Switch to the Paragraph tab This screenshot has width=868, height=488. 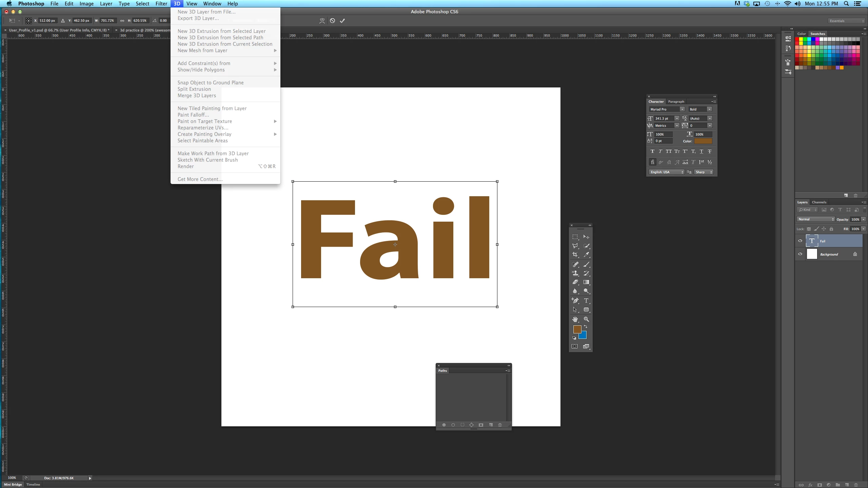pos(676,102)
